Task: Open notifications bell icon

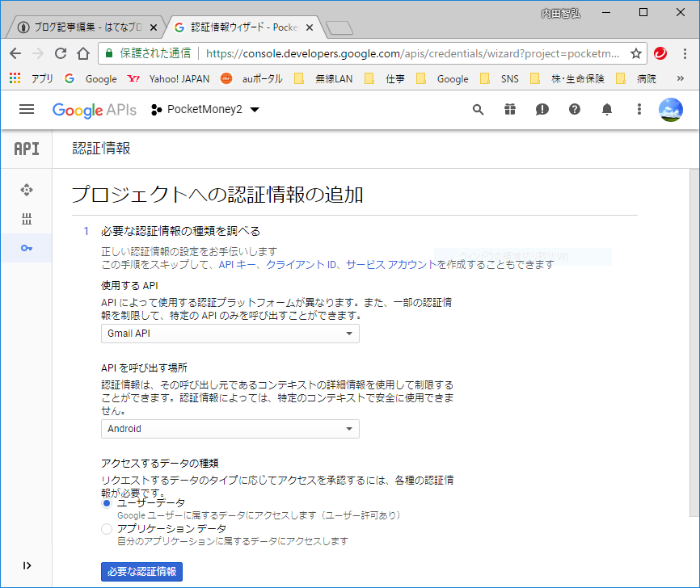Action: (x=607, y=109)
